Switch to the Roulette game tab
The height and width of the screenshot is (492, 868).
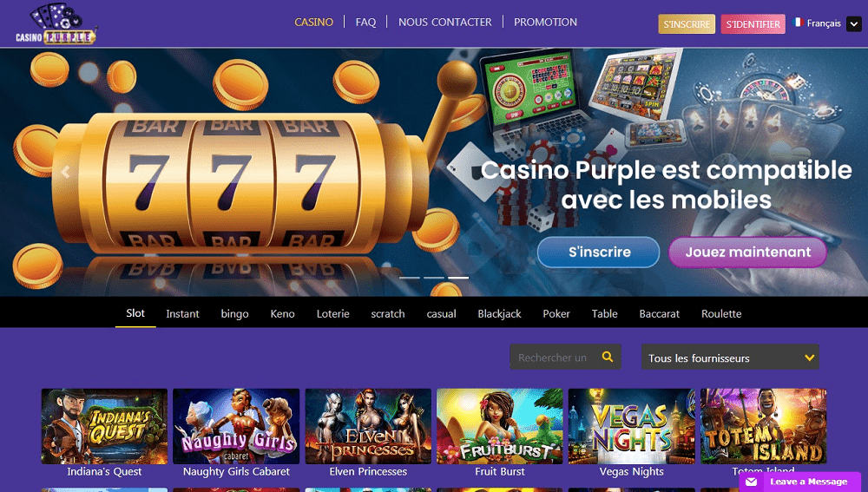[x=721, y=313]
